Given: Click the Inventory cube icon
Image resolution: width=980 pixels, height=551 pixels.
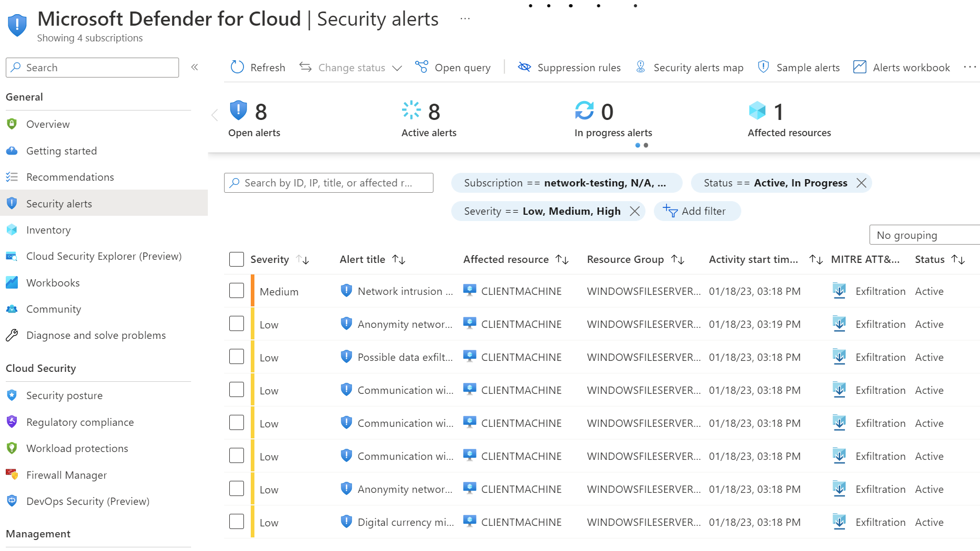Looking at the screenshot, I should [12, 230].
